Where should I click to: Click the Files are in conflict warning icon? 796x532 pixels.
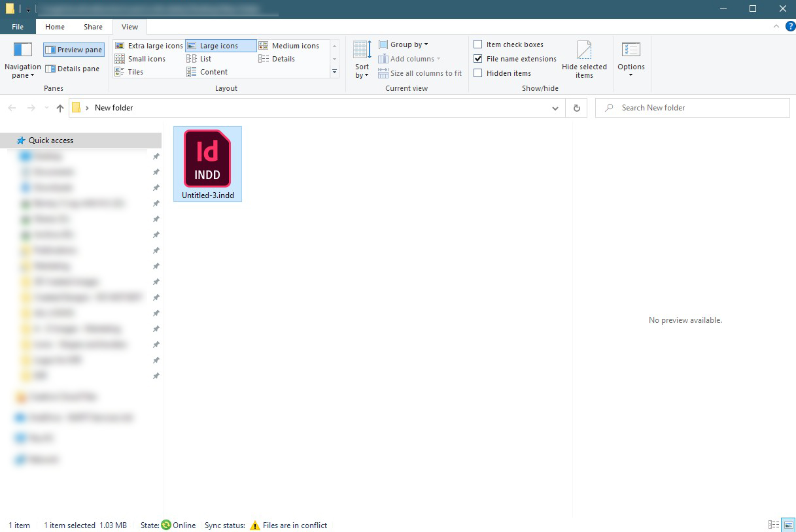pyautogui.click(x=255, y=525)
